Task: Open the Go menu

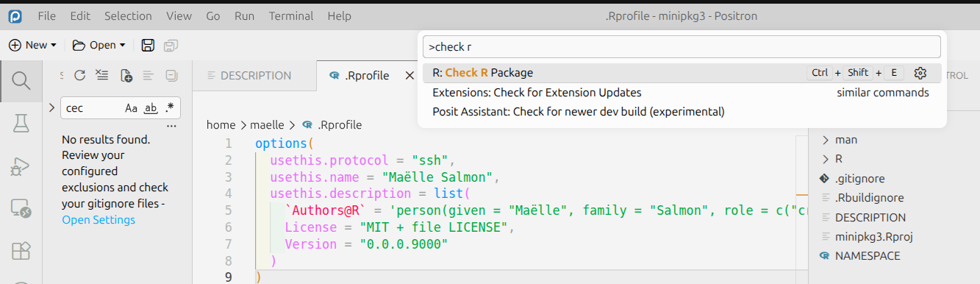Action: pyautogui.click(x=213, y=15)
